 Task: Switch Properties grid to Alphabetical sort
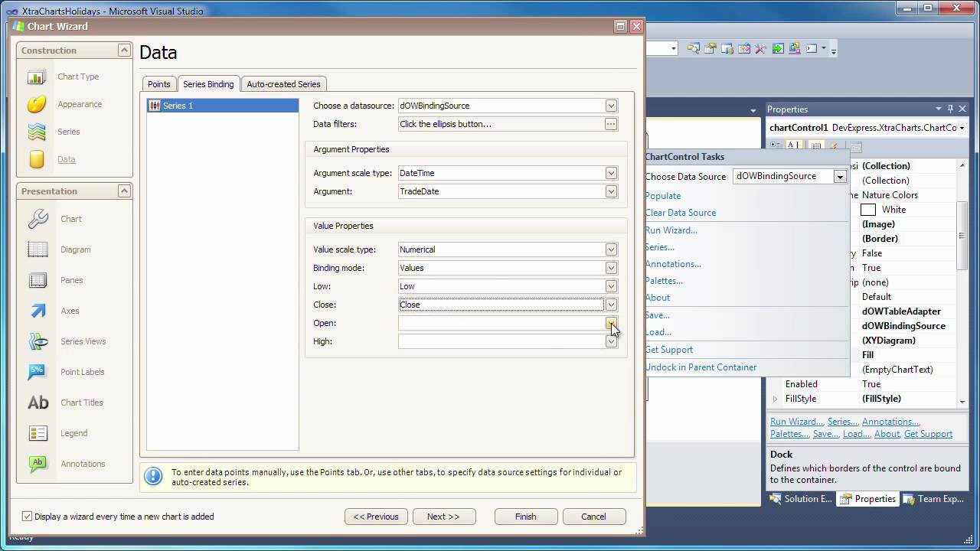click(x=794, y=146)
